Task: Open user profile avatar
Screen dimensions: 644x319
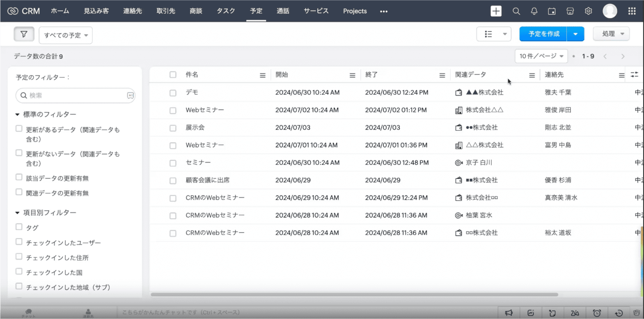Action: [610, 11]
